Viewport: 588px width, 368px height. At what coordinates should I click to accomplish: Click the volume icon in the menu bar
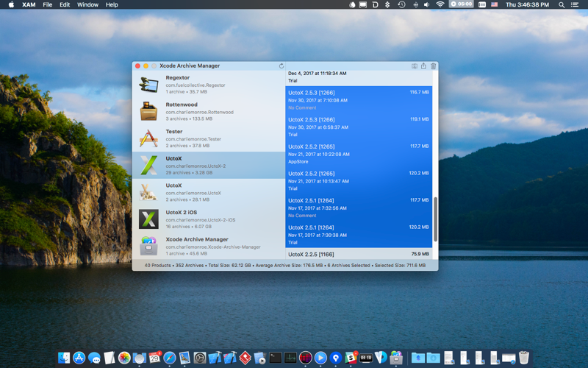(x=427, y=4)
